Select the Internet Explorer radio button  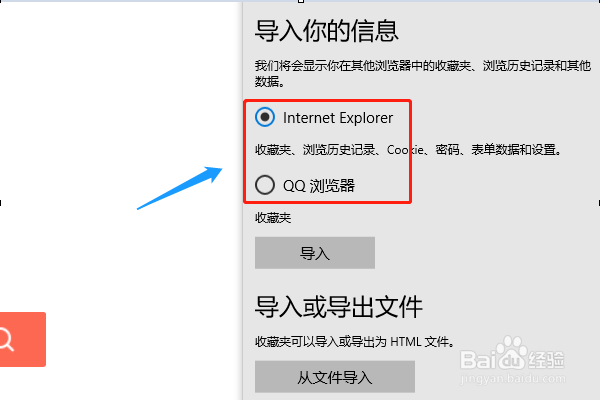pyautogui.click(x=265, y=117)
